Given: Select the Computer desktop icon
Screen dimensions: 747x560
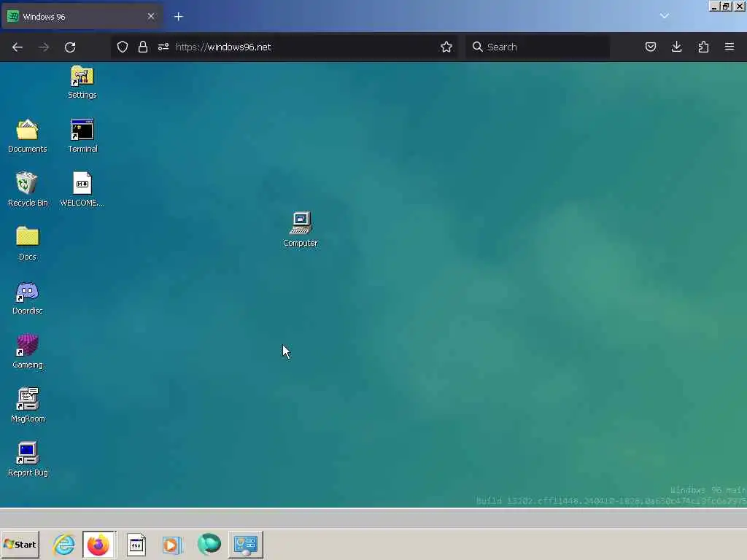Looking at the screenshot, I should click(x=300, y=230).
